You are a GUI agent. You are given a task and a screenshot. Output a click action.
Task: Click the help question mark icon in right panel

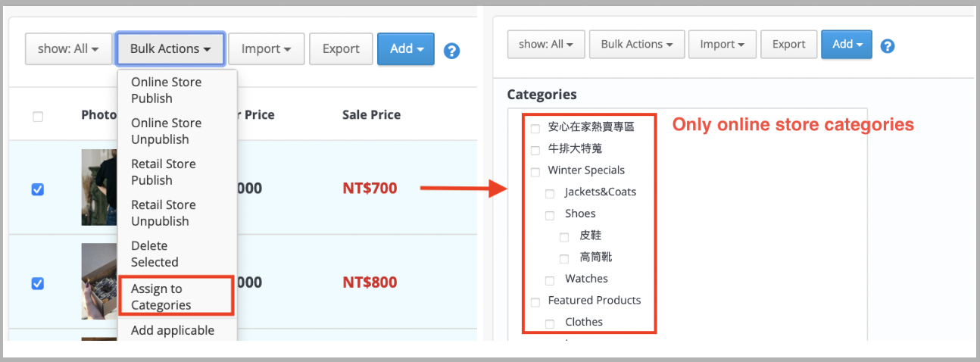[888, 45]
